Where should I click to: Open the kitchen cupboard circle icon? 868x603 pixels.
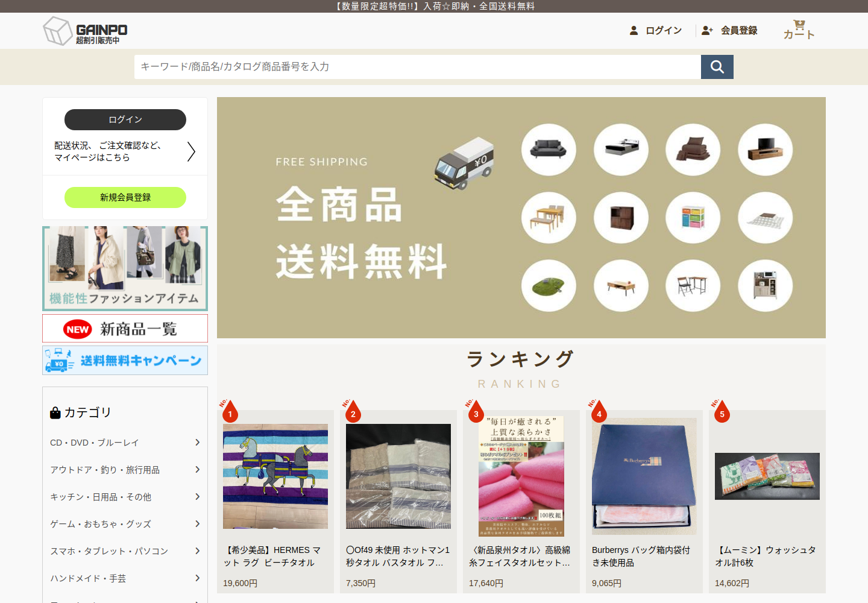pyautogui.click(x=766, y=286)
